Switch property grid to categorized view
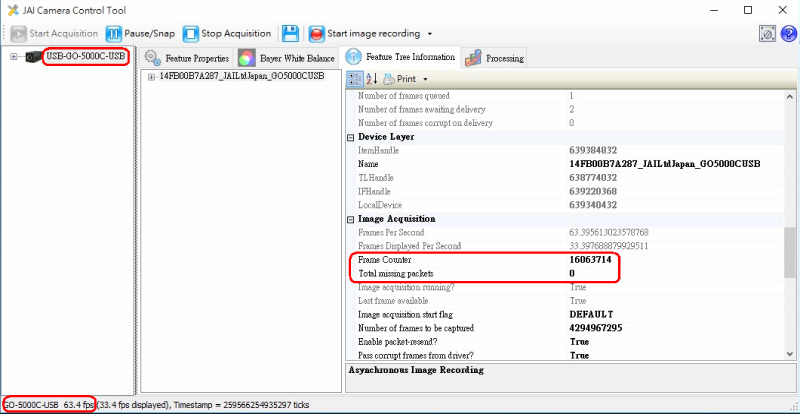 point(354,78)
